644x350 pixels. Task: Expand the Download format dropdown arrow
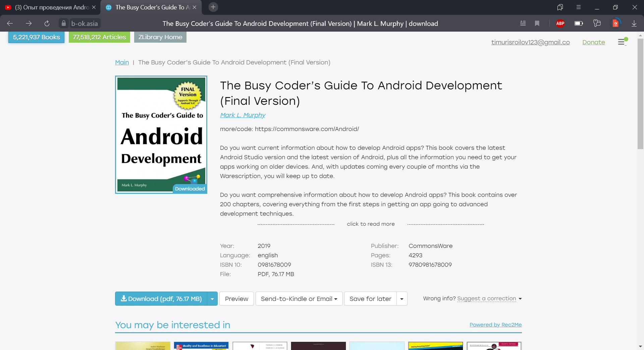point(212,299)
